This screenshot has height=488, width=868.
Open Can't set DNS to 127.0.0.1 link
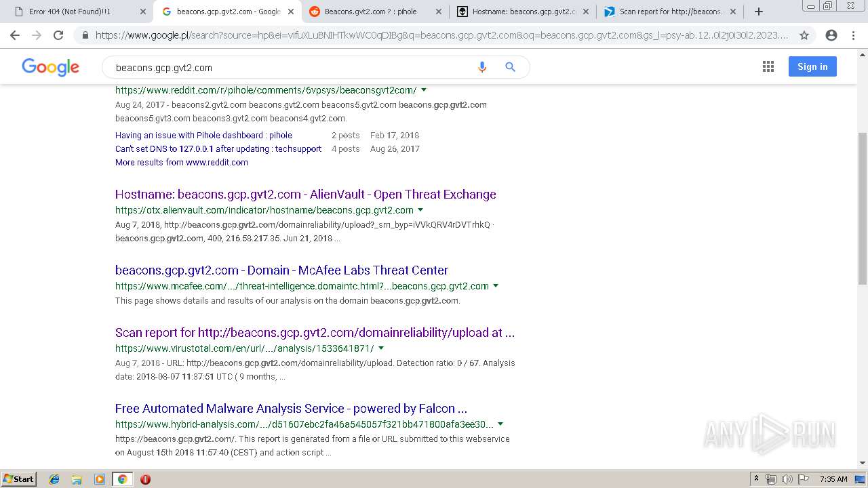218,149
